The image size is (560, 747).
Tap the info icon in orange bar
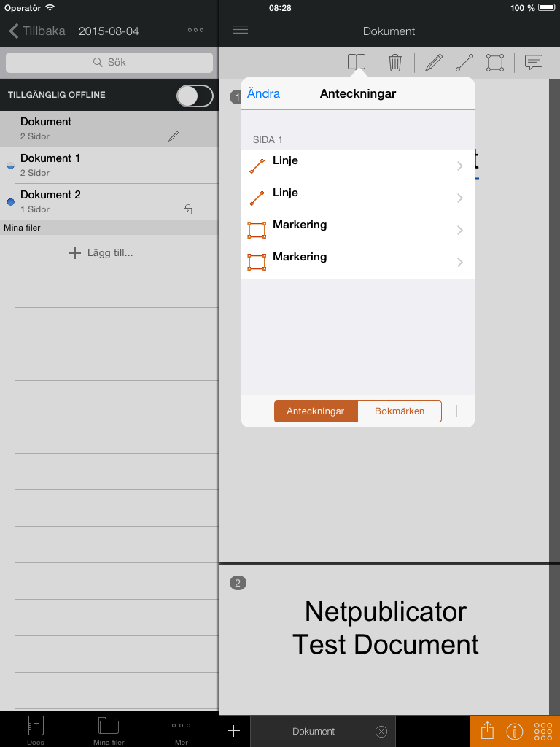point(515,731)
